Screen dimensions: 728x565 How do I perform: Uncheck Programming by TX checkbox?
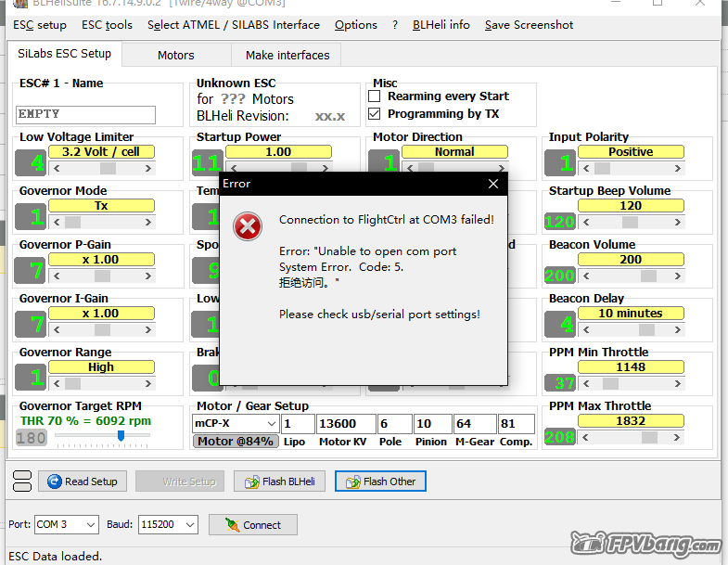(375, 114)
